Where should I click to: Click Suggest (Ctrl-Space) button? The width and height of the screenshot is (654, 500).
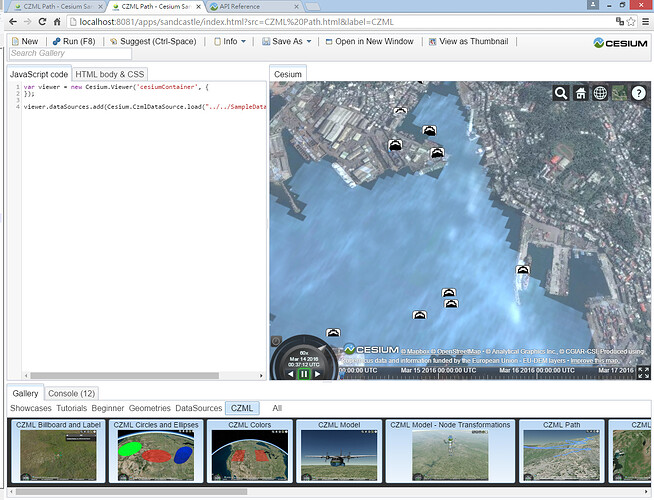[x=153, y=41]
